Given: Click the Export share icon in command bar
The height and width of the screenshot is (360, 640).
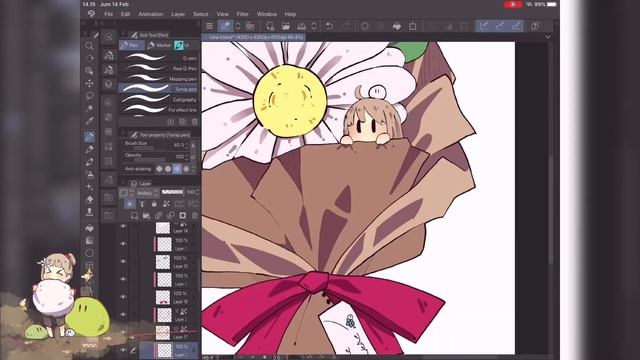Looking at the screenshot, I should tap(413, 26).
